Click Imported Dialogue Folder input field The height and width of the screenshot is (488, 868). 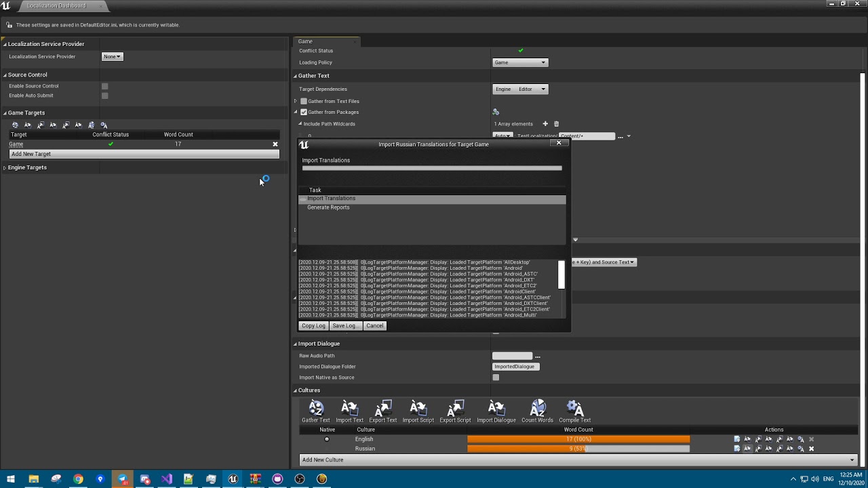515,367
